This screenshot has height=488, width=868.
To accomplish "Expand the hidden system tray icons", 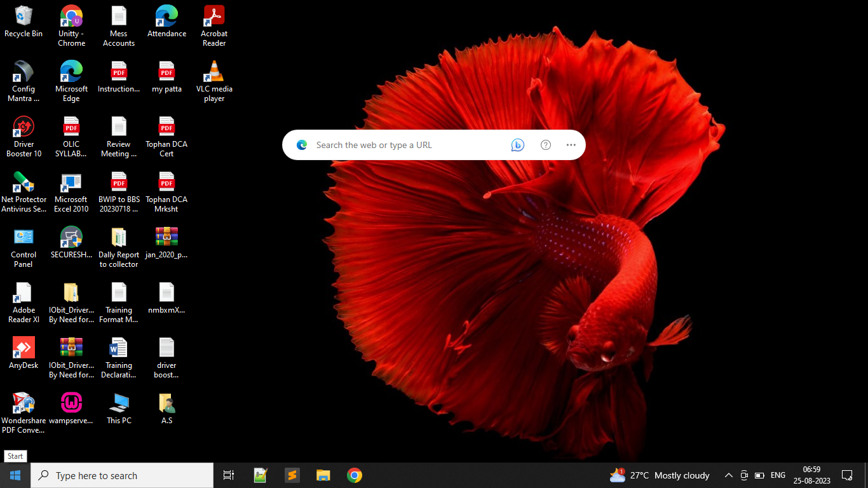I will (x=728, y=475).
